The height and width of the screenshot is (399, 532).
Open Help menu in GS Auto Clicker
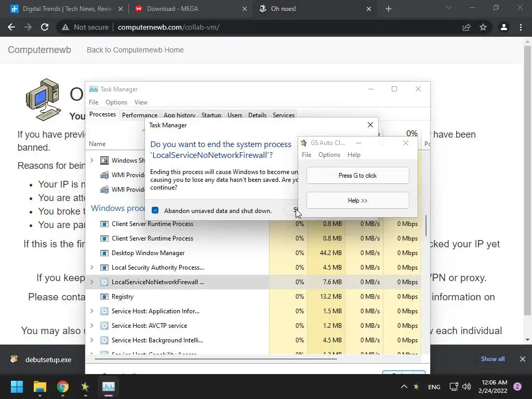click(x=354, y=155)
